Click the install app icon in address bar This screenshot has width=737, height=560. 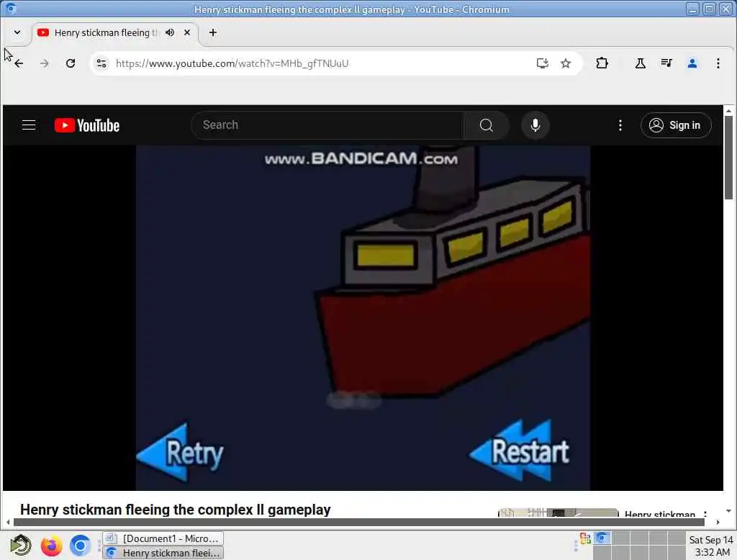click(x=543, y=63)
